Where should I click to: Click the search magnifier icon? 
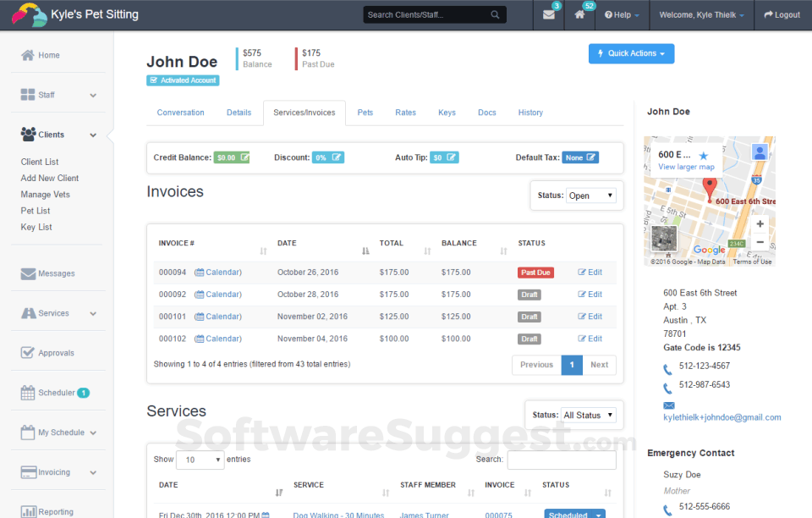coord(495,15)
